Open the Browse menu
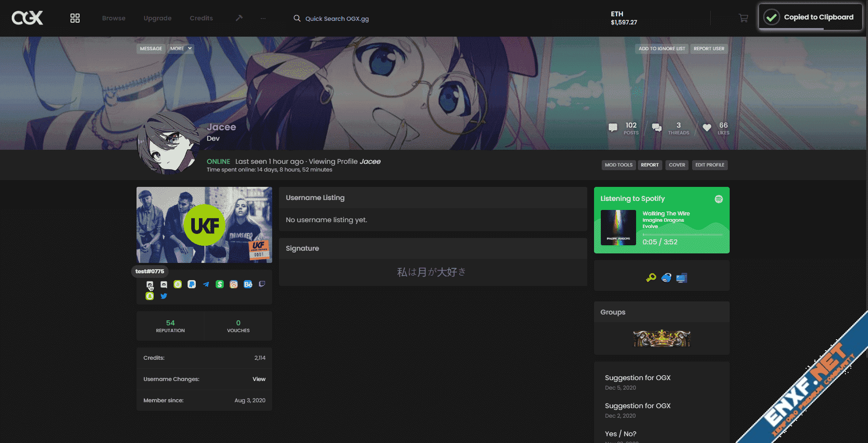This screenshot has width=868, height=443. [x=114, y=18]
